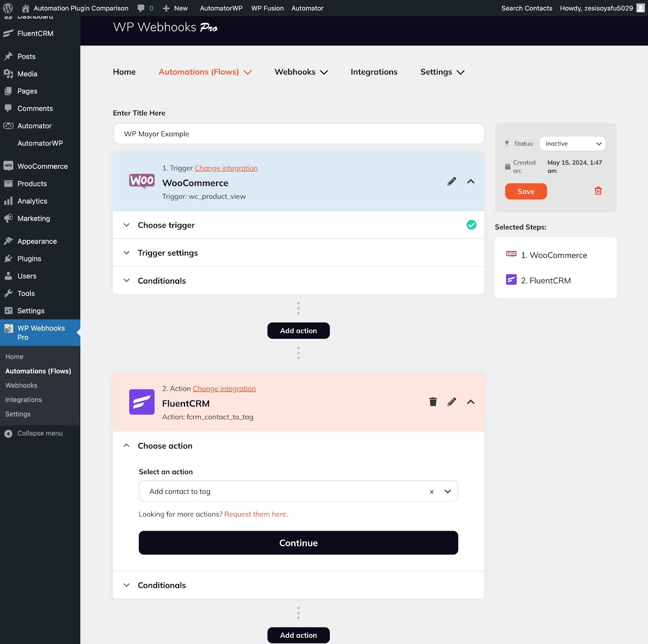The width and height of the screenshot is (648, 644).
Task: Open the comments bubble icon in admin bar
Action: coord(141,8)
